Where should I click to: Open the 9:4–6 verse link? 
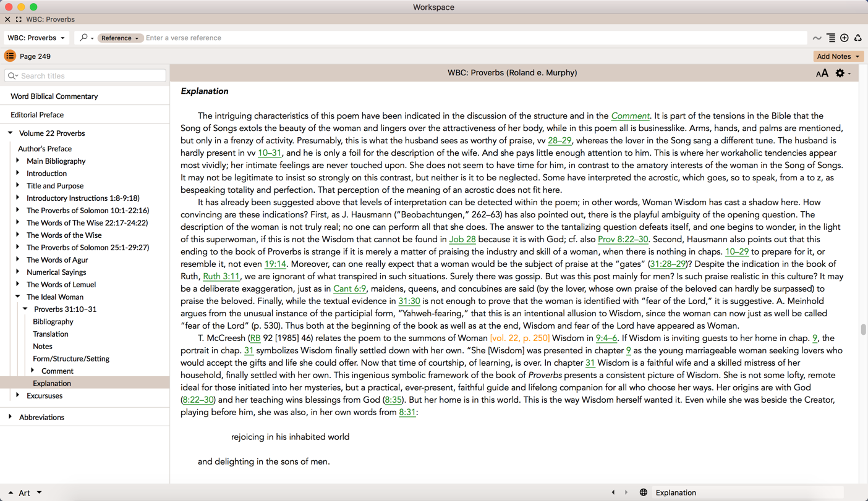click(606, 338)
